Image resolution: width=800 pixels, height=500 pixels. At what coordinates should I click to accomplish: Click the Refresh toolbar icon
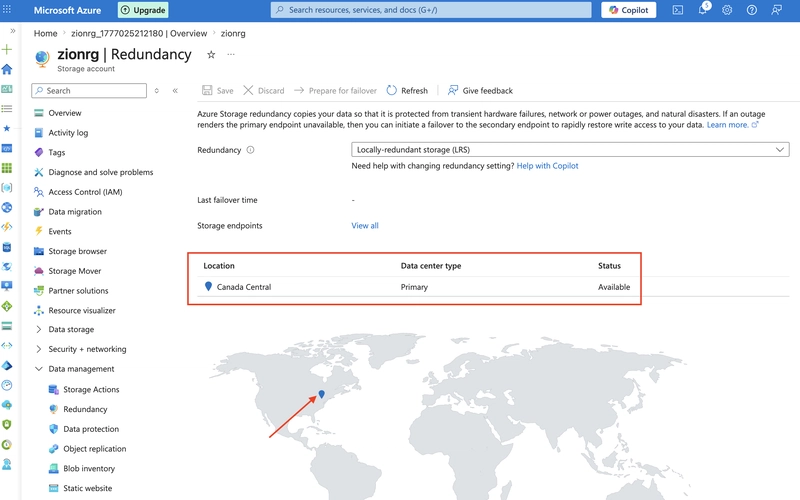[x=391, y=90]
